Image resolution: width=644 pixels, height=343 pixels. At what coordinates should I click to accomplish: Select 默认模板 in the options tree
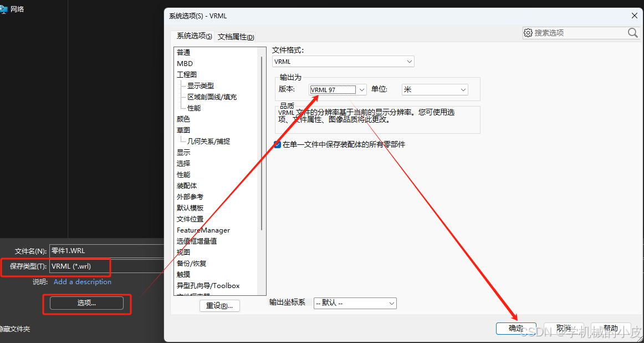(190, 208)
